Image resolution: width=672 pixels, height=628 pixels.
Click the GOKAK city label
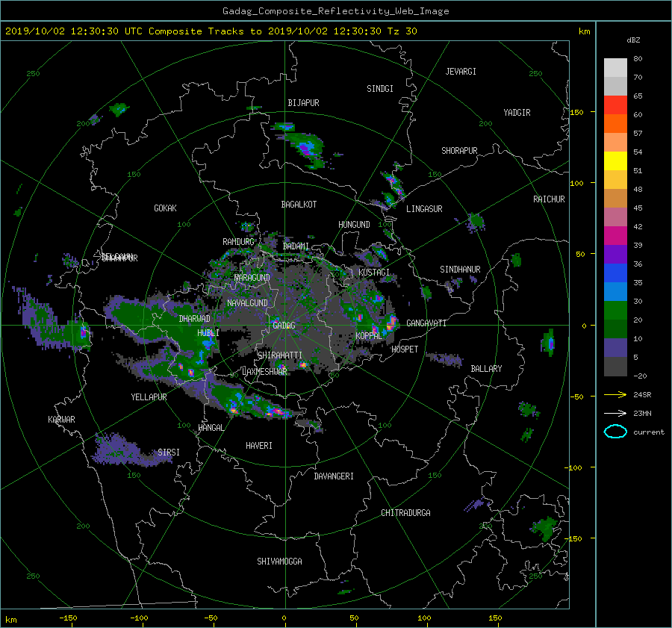point(165,208)
